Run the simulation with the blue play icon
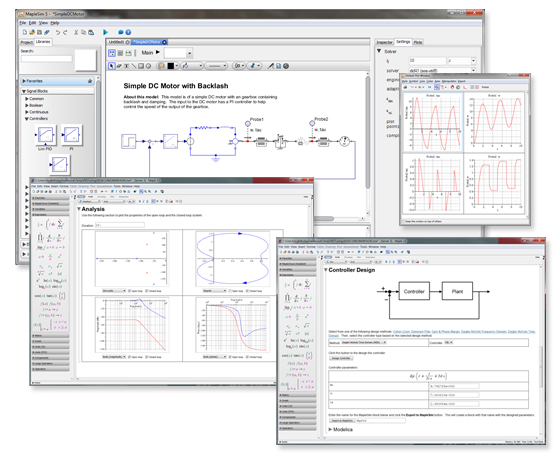The image size is (560, 453). tap(105, 32)
